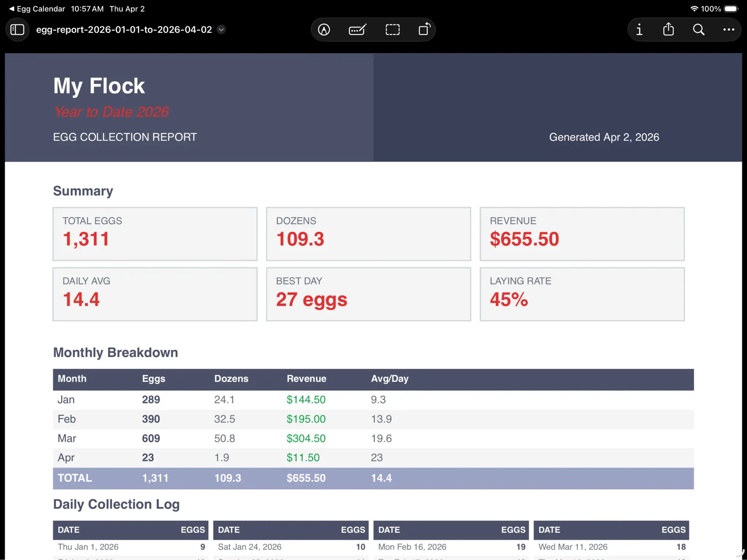Tap the Wi-Fi status icon
The height and width of the screenshot is (560, 747).
pyautogui.click(x=694, y=9)
